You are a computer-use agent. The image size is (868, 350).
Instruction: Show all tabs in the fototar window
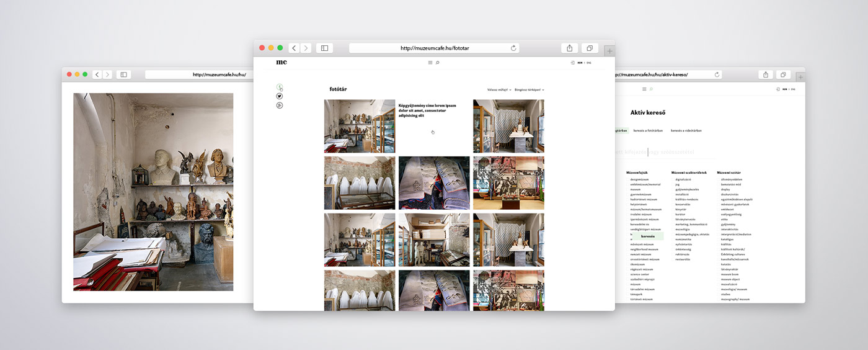(x=590, y=48)
